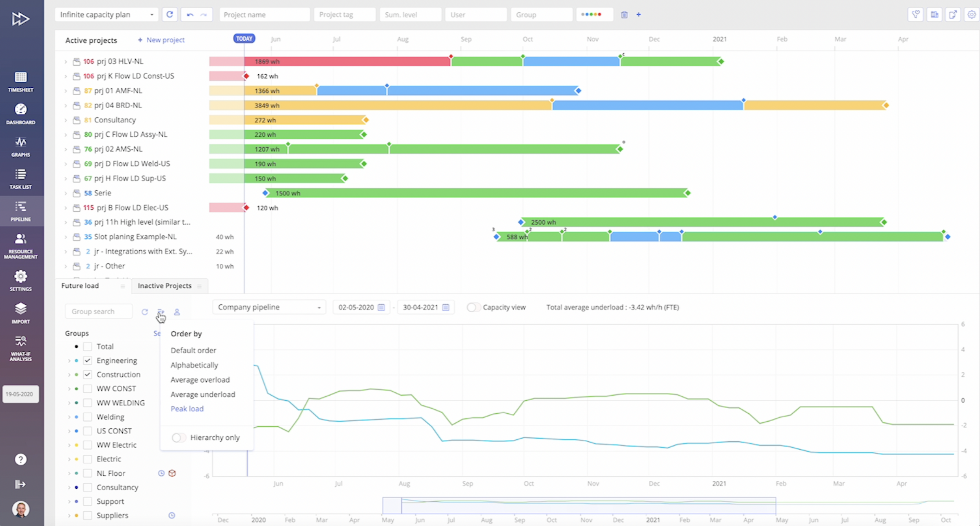Select Average underload order option

203,394
